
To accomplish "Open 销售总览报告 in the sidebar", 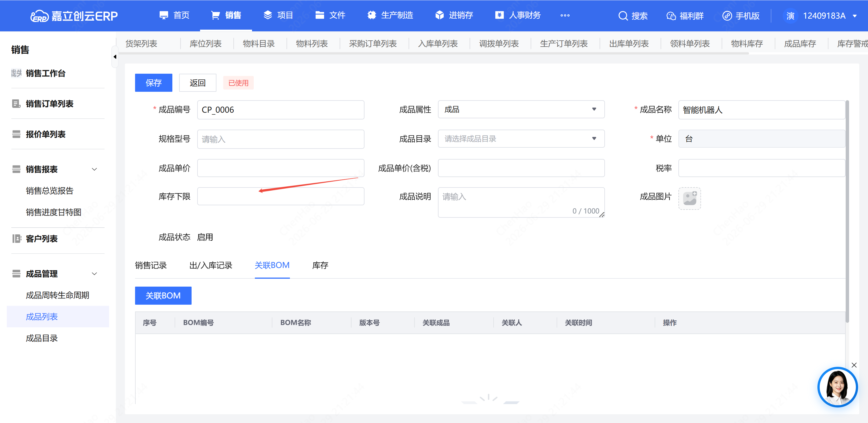I will (49, 191).
